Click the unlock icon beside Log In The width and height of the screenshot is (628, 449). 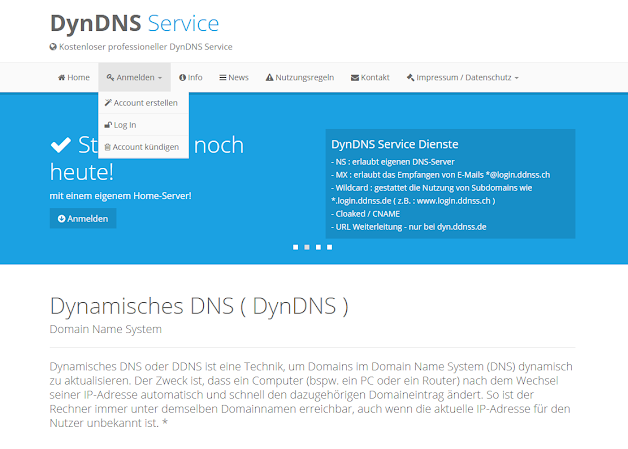click(108, 125)
